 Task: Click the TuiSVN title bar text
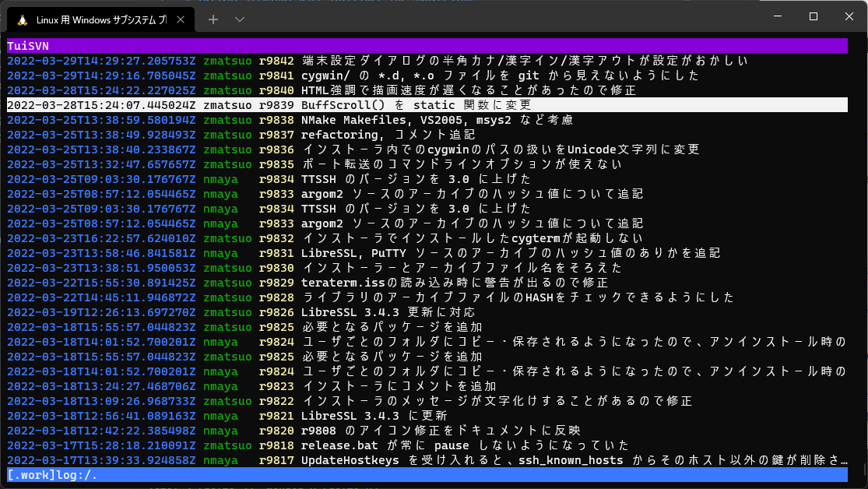pos(28,46)
